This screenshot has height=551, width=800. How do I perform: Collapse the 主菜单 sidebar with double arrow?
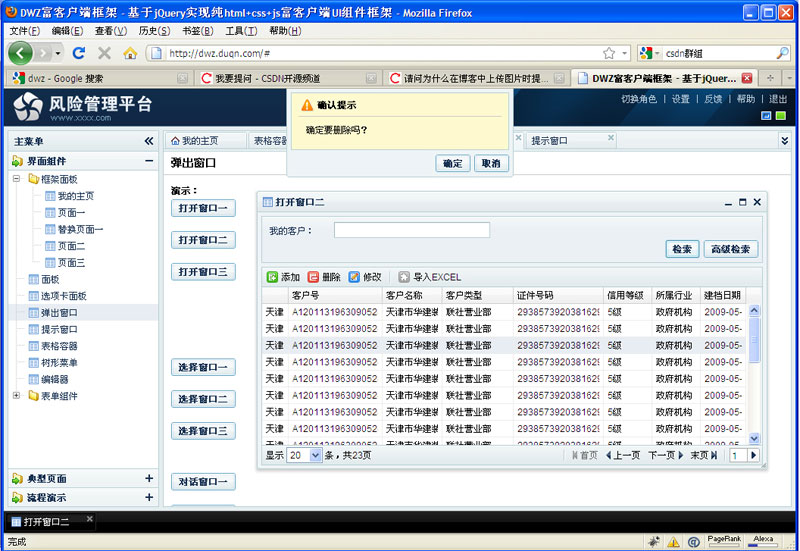coord(149,141)
